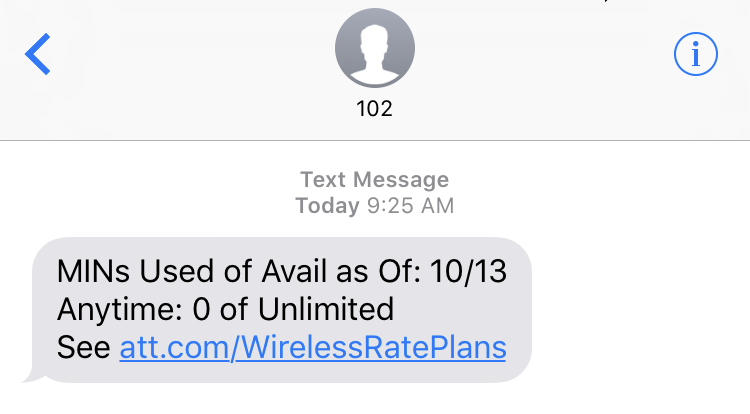Go back using the blue chevron
The width and height of the screenshot is (750, 414).
click(x=38, y=54)
